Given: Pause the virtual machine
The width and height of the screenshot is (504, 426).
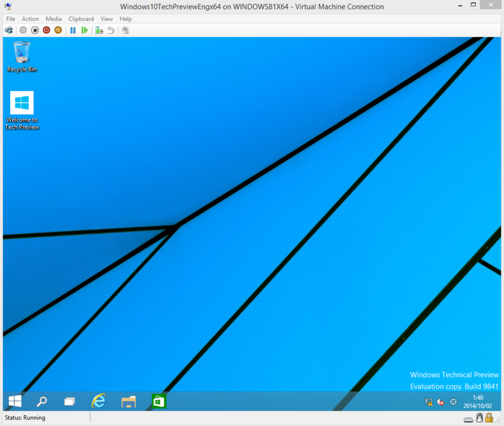Looking at the screenshot, I should [x=73, y=30].
